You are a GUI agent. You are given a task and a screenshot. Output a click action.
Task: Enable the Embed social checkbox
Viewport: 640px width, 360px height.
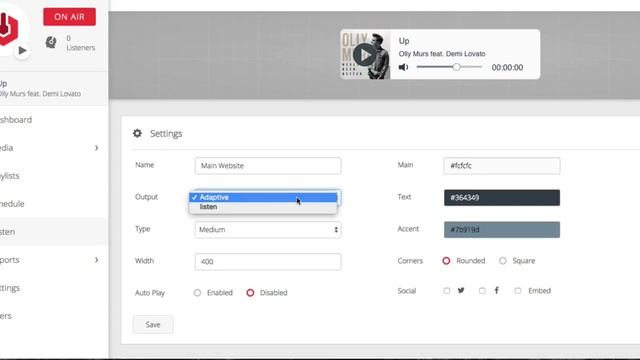tap(518, 291)
